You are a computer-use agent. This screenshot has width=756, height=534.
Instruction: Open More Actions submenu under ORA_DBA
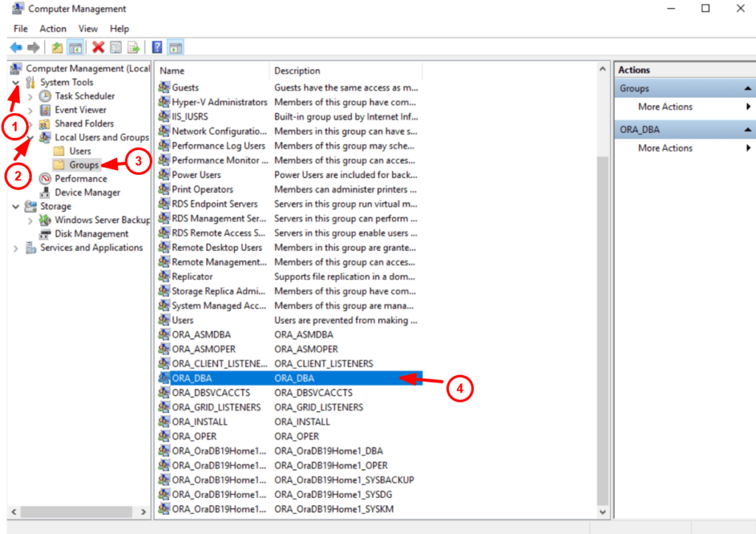(x=665, y=148)
